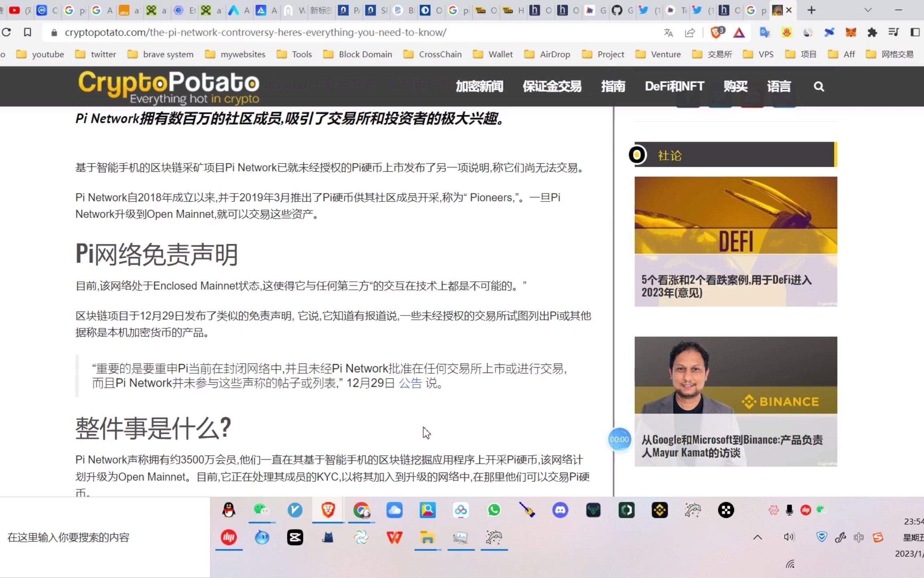Open the Brave Shields lion icon
The height and width of the screenshot is (578, 924).
[x=717, y=32]
